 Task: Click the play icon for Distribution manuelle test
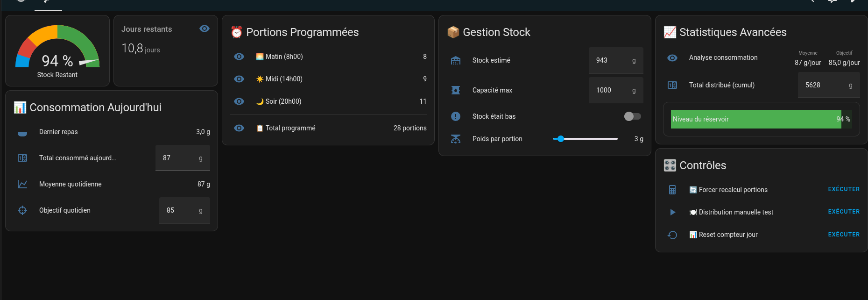click(672, 212)
